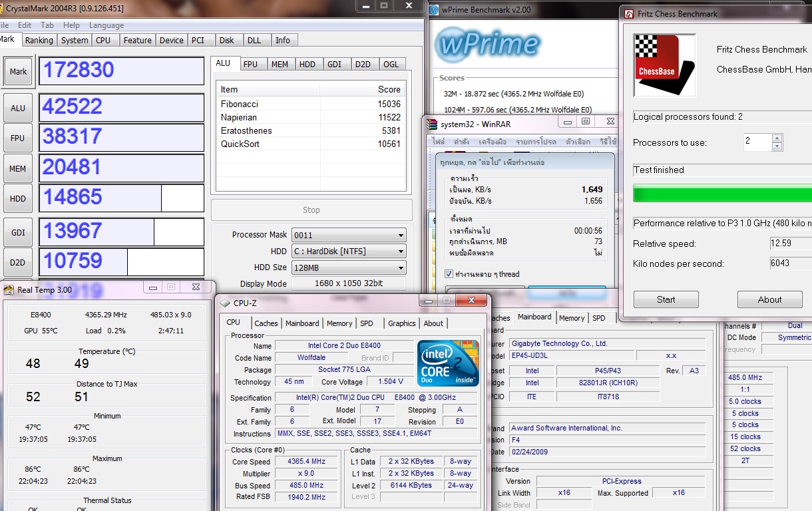Maximize the CrystalMark window

click(x=384, y=5)
